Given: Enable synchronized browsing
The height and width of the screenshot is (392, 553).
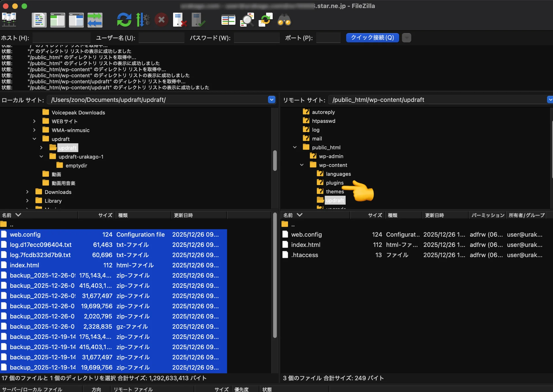Looking at the screenshot, I should click(x=265, y=20).
